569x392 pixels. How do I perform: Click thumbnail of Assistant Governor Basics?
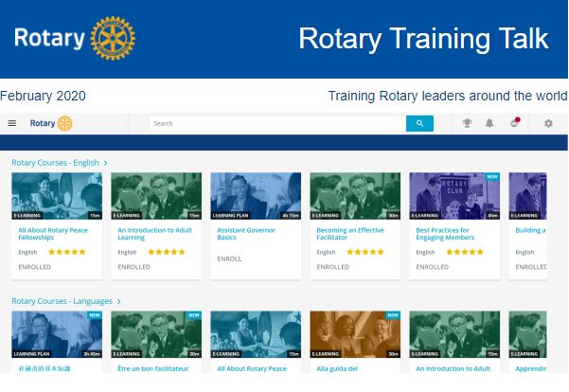click(x=256, y=196)
